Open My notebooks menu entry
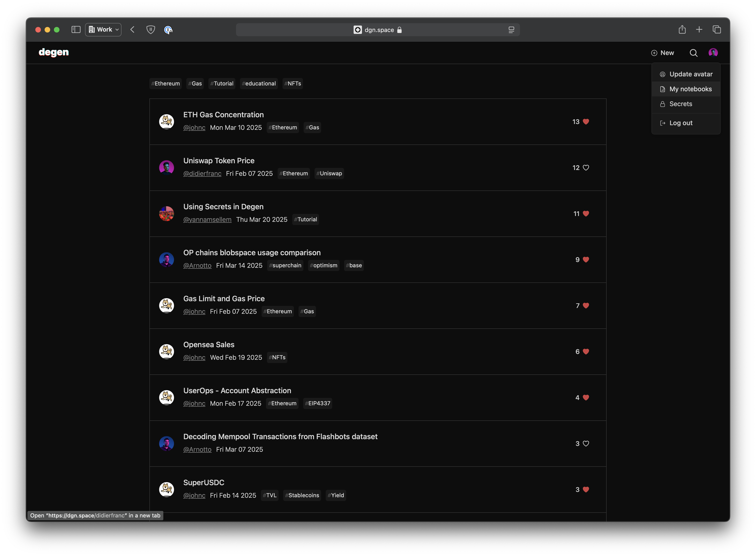 [x=686, y=89]
